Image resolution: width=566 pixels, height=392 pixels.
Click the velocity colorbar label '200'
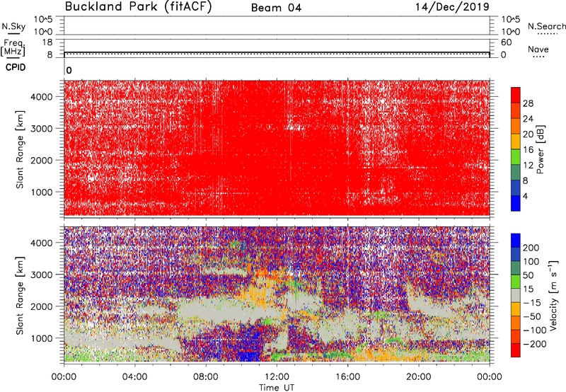[x=531, y=248]
